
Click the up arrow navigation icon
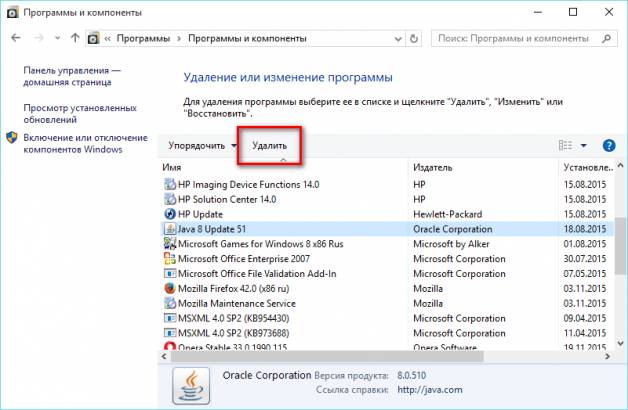point(75,40)
